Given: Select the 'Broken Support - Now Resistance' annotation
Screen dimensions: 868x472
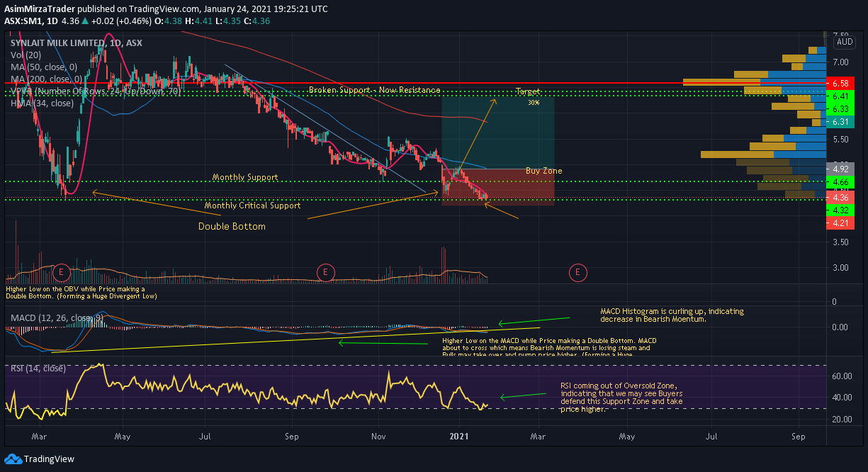Looking at the screenshot, I should tap(374, 91).
